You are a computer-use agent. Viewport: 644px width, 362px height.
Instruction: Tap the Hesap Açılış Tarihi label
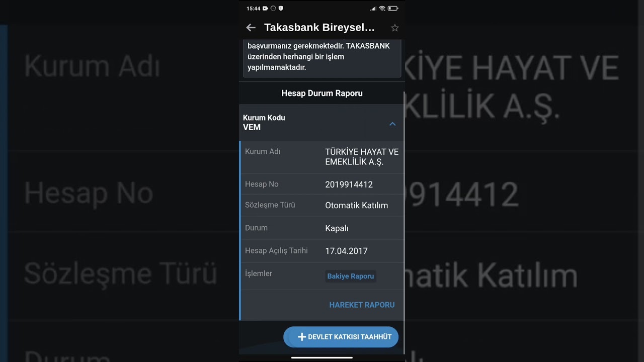click(276, 250)
